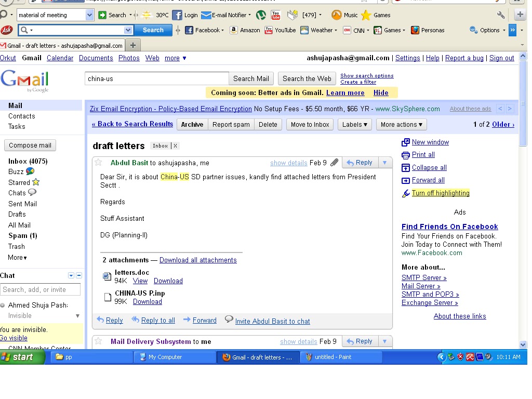Click Download all attachments link
This screenshot has width=532, height=399.
coord(198,260)
